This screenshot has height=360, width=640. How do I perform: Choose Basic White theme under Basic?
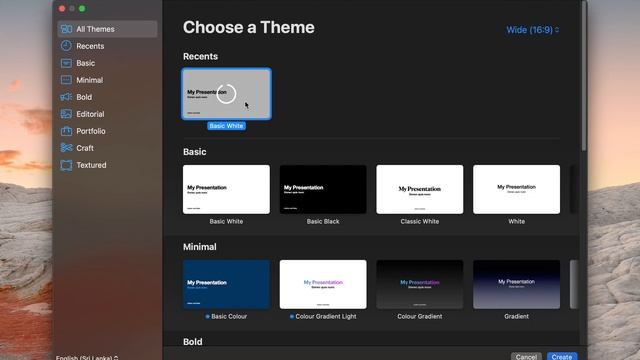(x=227, y=189)
